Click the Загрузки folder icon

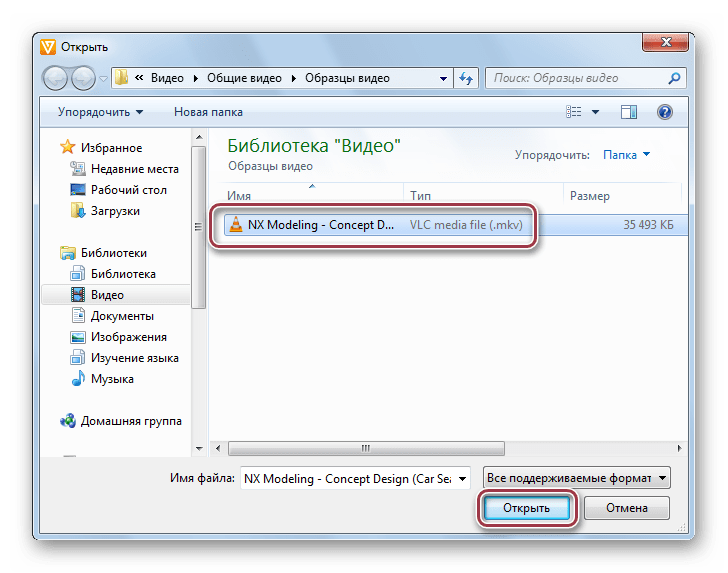pos(78,210)
